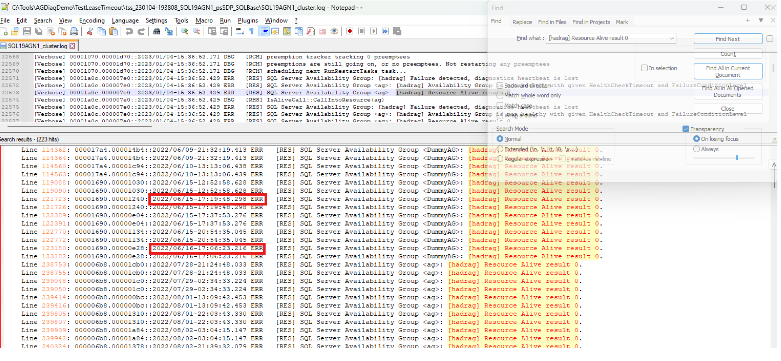Select the On losing focus radio
The image size is (781, 361).
point(696,139)
